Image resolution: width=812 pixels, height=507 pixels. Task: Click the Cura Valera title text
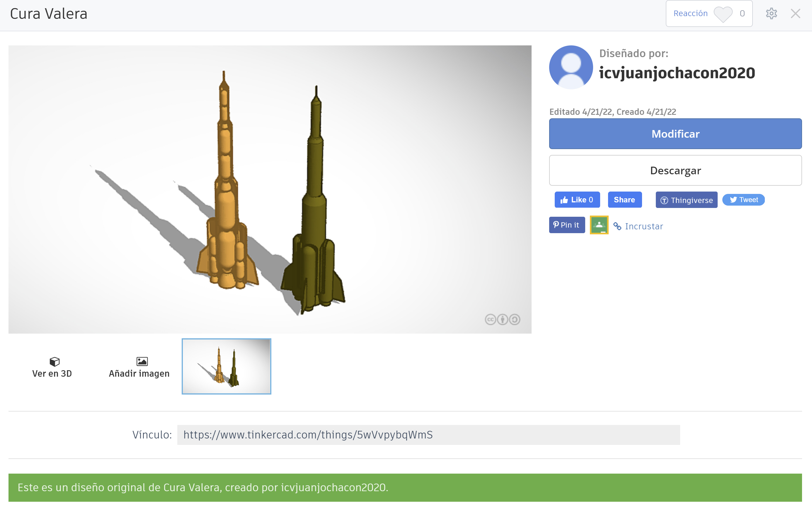point(49,14)
